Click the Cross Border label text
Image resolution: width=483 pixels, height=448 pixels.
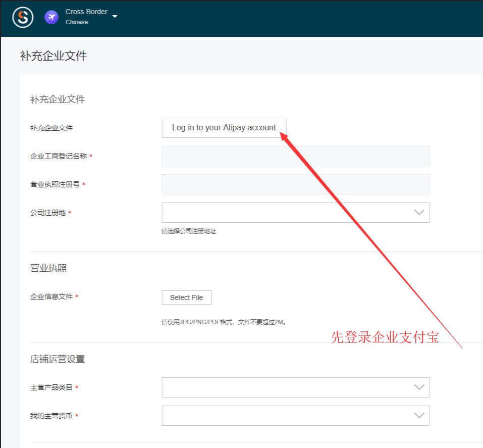(86, 12)
